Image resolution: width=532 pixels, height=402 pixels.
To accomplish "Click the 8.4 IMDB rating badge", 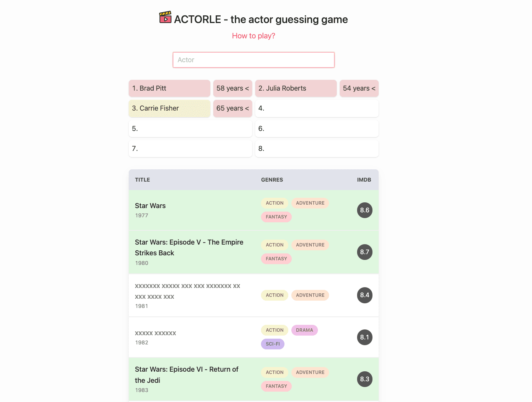I will [364, 295].
